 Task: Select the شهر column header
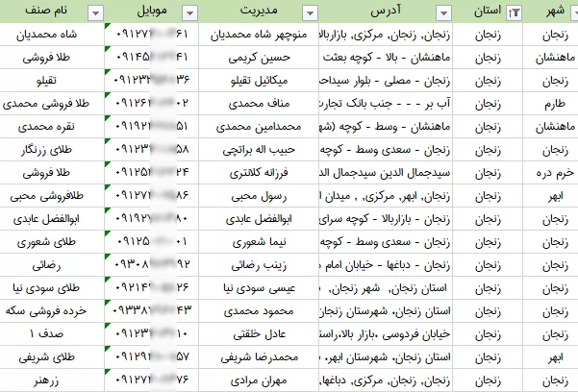555,12
